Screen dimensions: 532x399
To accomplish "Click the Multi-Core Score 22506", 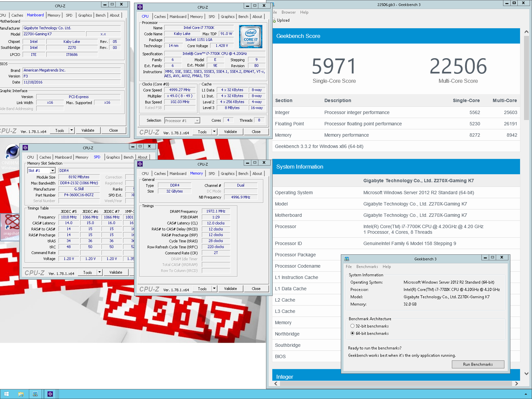I will click(x=458, y=66).
